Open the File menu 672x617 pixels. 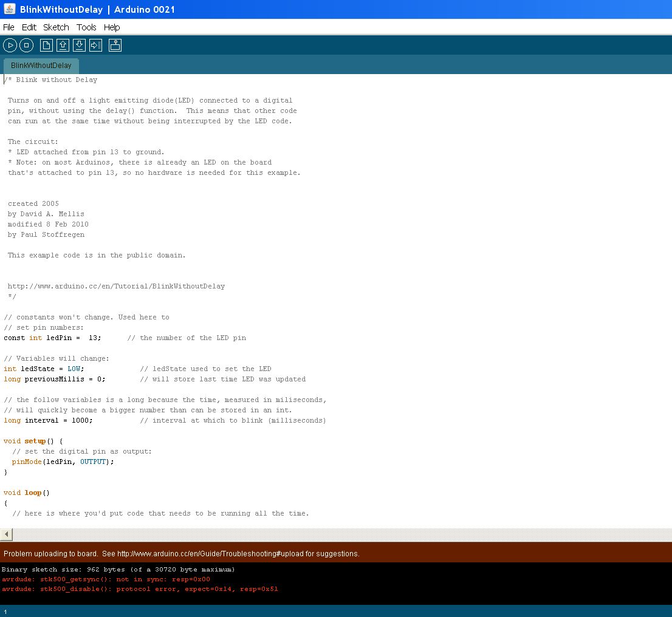coord(9,27)
